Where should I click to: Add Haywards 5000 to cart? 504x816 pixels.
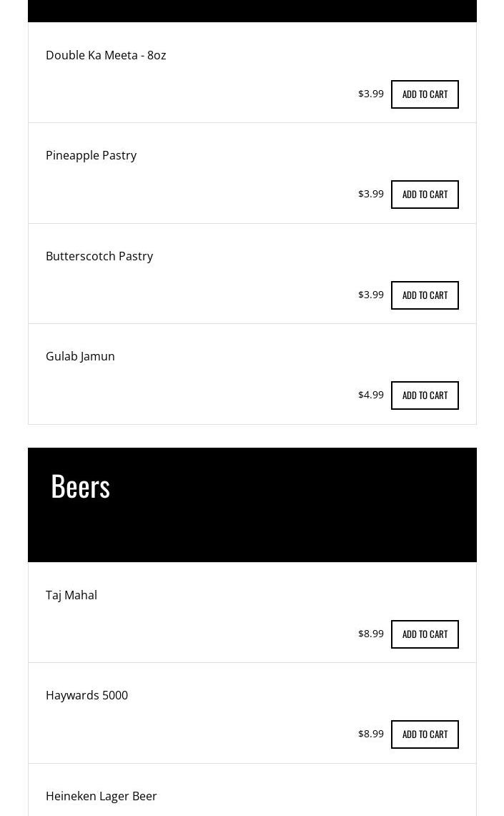[x=425, y=734]
